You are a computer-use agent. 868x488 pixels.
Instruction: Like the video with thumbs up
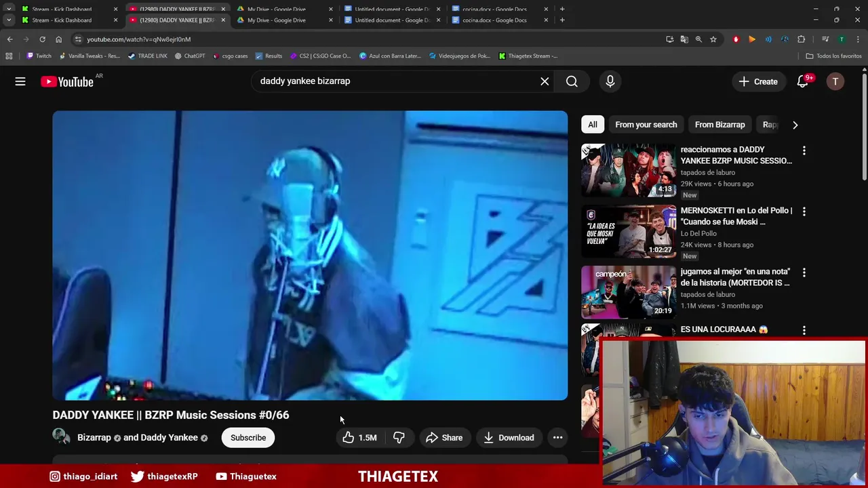point(360,438)
